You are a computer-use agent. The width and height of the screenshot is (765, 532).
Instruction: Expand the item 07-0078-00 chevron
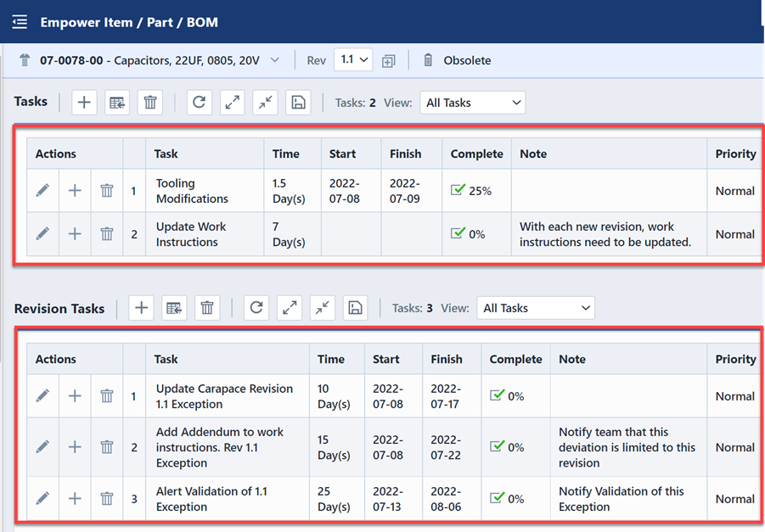click(274, 60)
